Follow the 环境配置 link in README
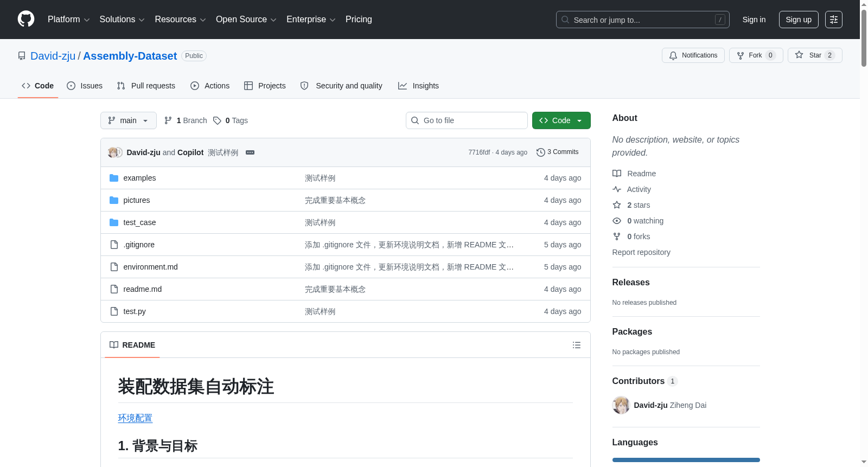868x467 pixels. pos(135,418)
